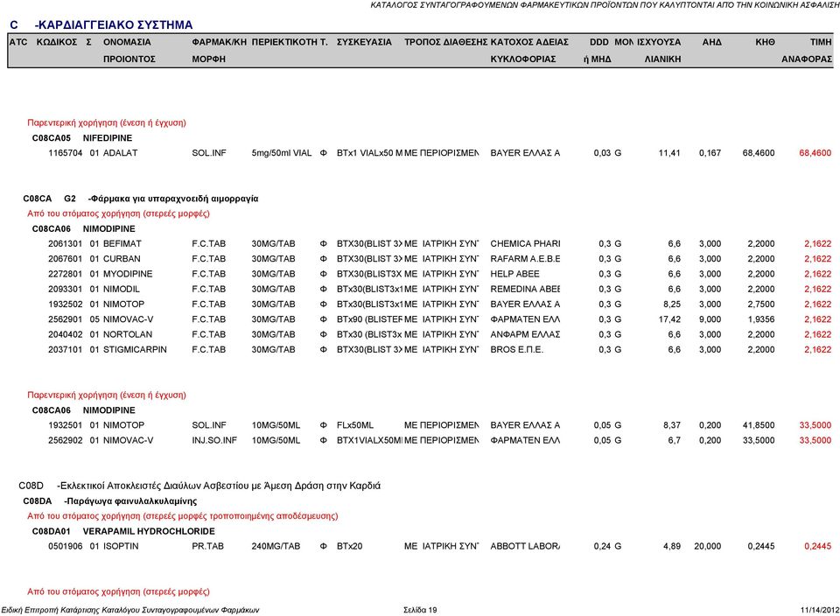Click the ΚΗΘ column header

click(x=765, y=42)
